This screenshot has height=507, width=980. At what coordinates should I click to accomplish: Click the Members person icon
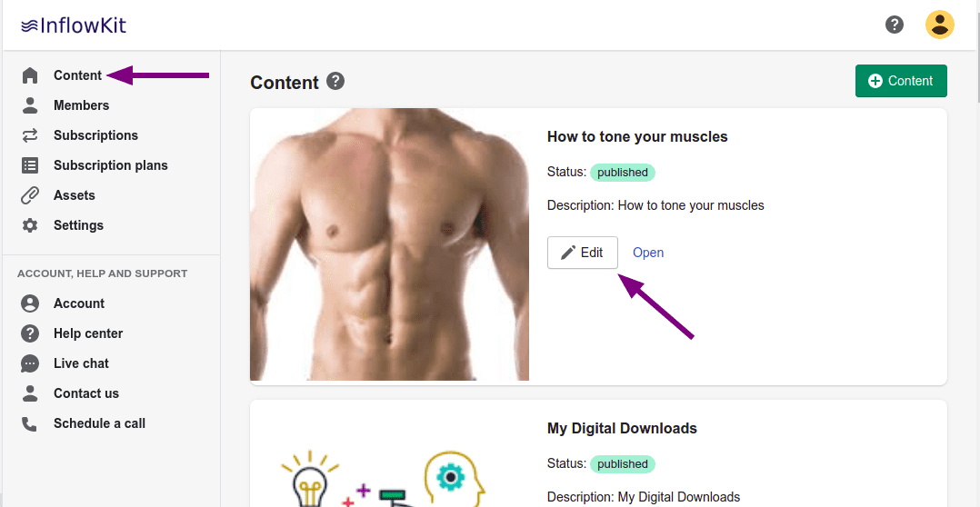tap(30, 105)
